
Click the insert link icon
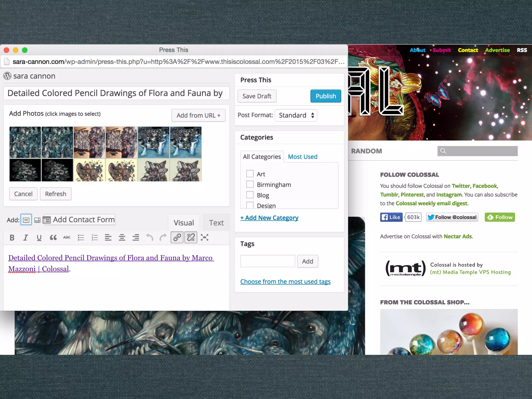pyautogui.click(x=177, y=237)
